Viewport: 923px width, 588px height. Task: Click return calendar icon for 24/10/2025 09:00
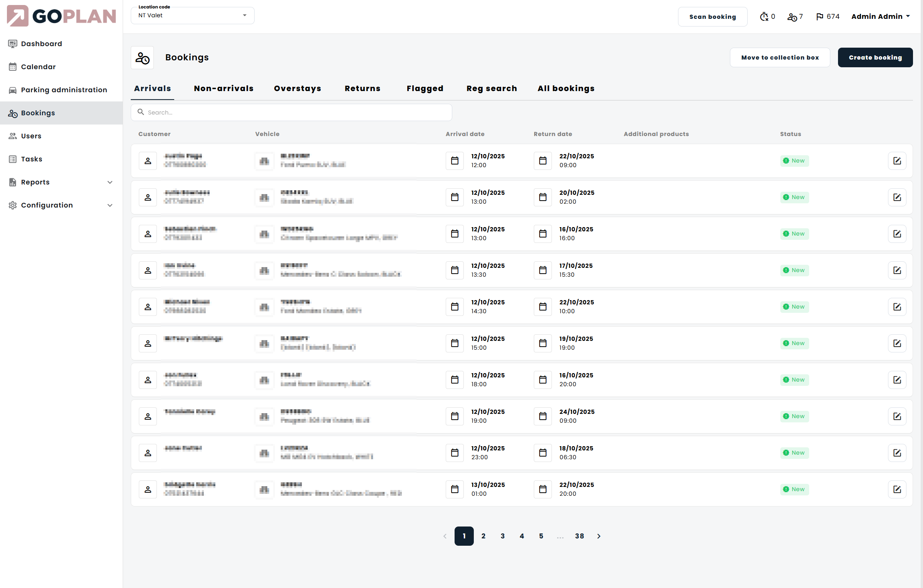(543, 416)
